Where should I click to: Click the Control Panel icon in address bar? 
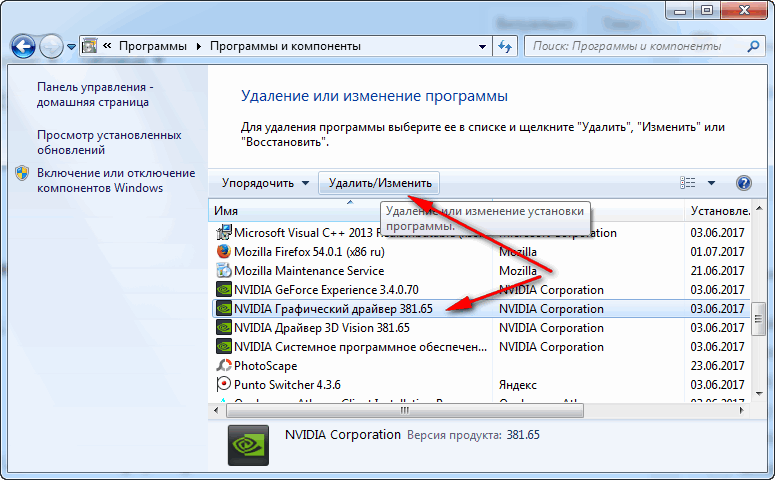(89, 46)
